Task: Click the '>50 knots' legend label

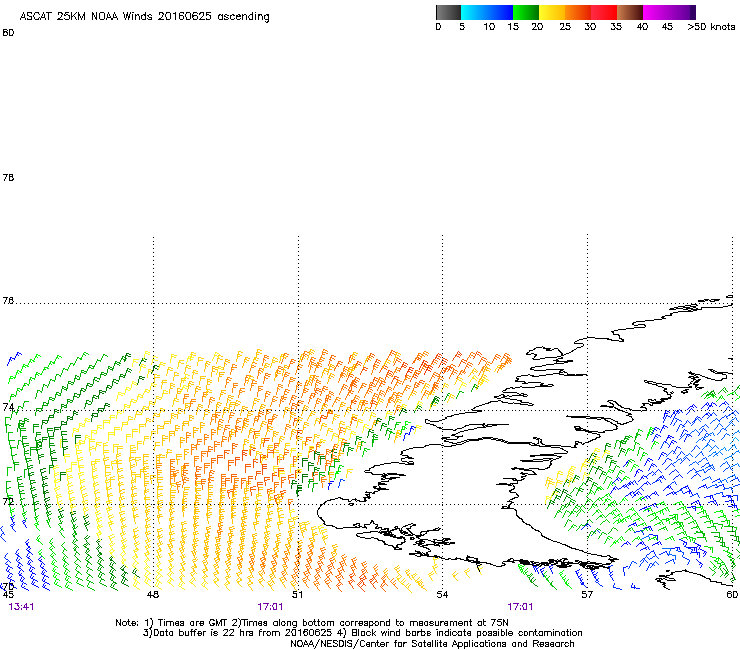Action: [x=711, y=27]
